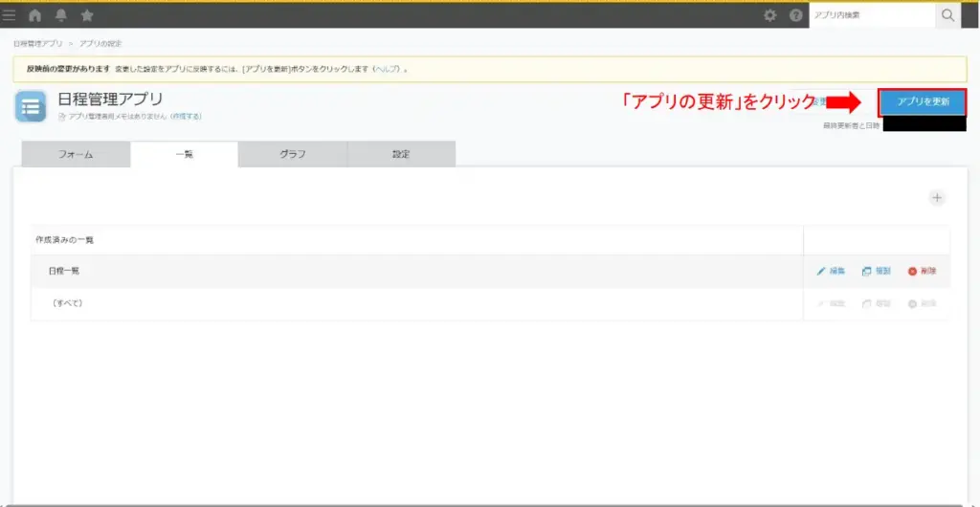Click the magnifier search button
Viewport: 980px width, 507px height.
click(947, 15)
